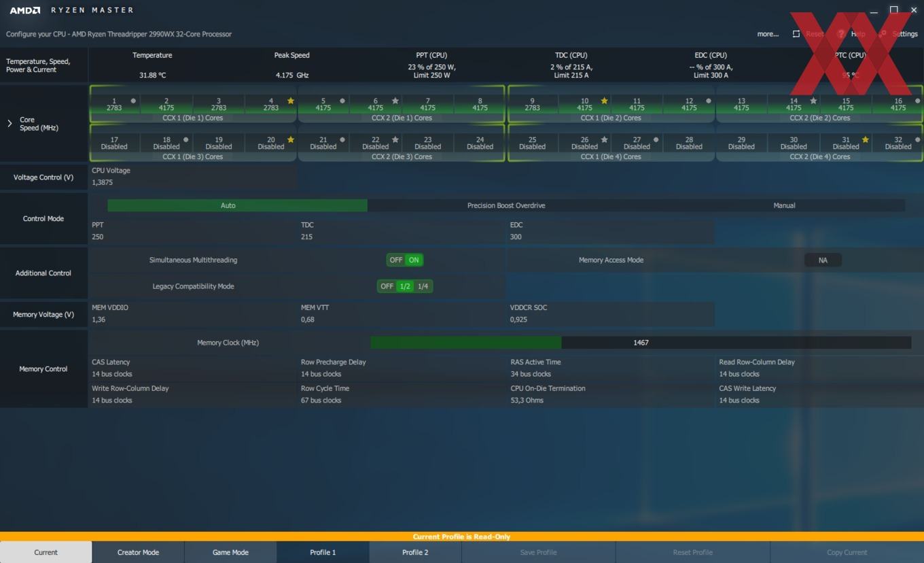The image size is (924, 563).
Task: Click the PPT (CPU) 23 % of 250 W reading
Action: (x=431, y=67)
